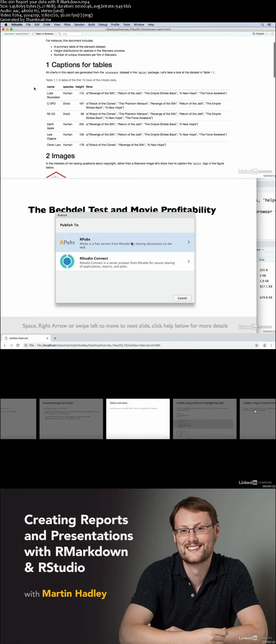Viewport: 276px width, 644px height.
Task: Open a new browser tab
Action: click(x=55, y=338)
